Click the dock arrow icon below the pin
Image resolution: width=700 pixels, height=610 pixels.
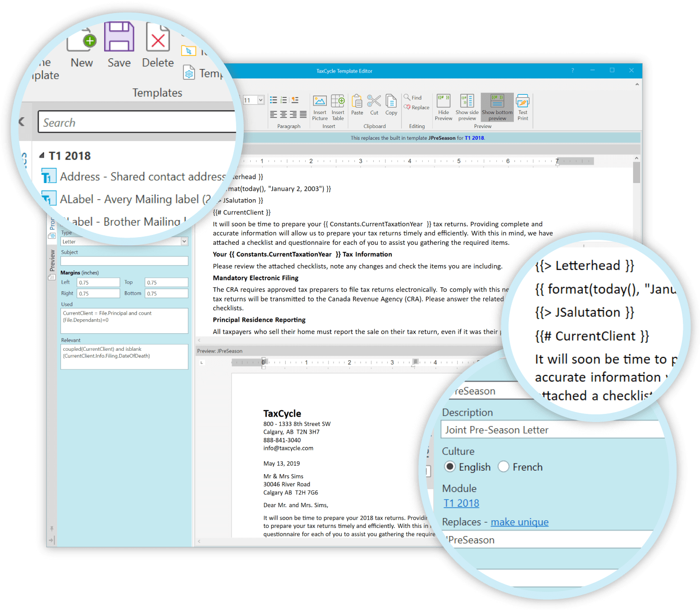52,540
